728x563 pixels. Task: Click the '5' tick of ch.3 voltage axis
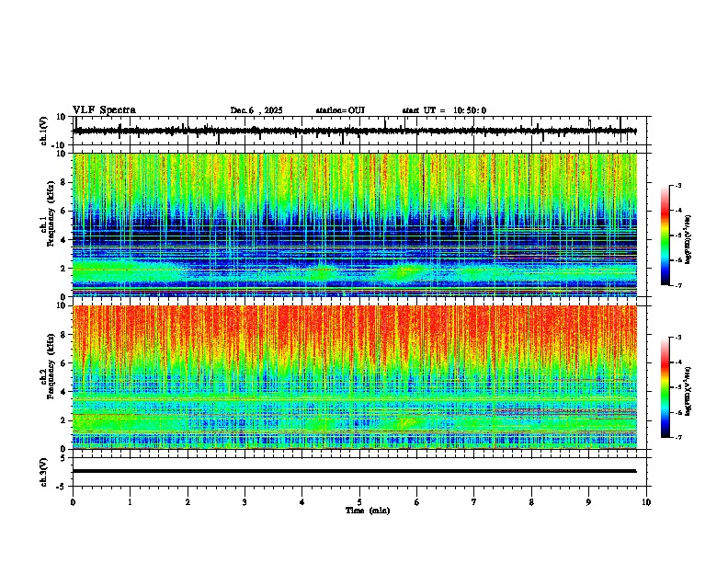(x=63, y=457)
